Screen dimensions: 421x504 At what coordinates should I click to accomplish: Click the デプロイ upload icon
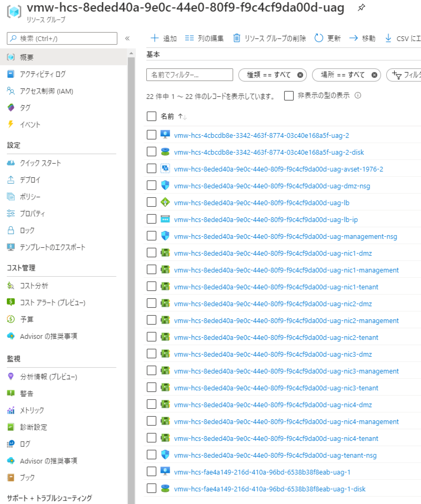(x=11, y=180)
